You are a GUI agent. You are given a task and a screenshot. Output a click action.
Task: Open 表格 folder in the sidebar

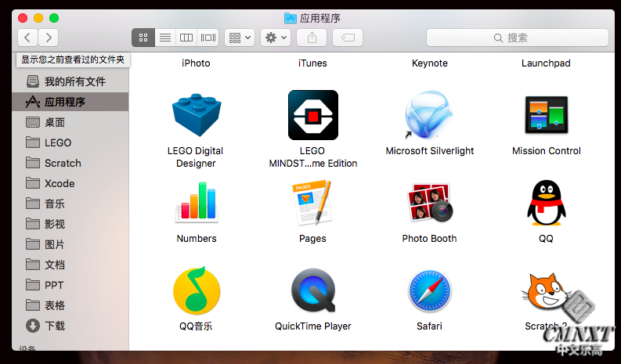[x=70, y=305]
